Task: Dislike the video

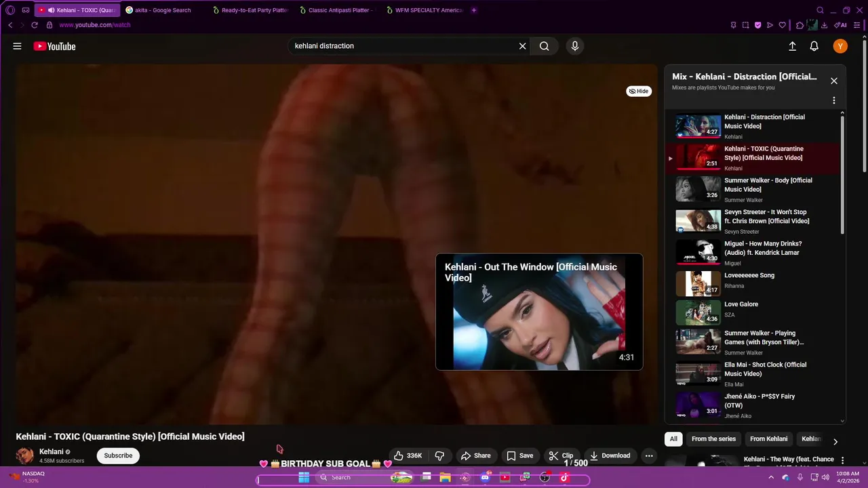Action: pos(439,455)
